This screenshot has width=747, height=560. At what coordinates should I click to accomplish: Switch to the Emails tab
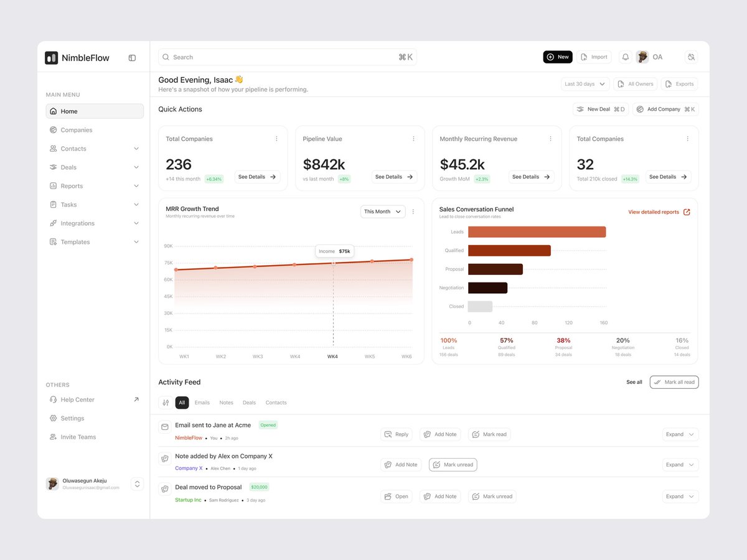point(202,403)
